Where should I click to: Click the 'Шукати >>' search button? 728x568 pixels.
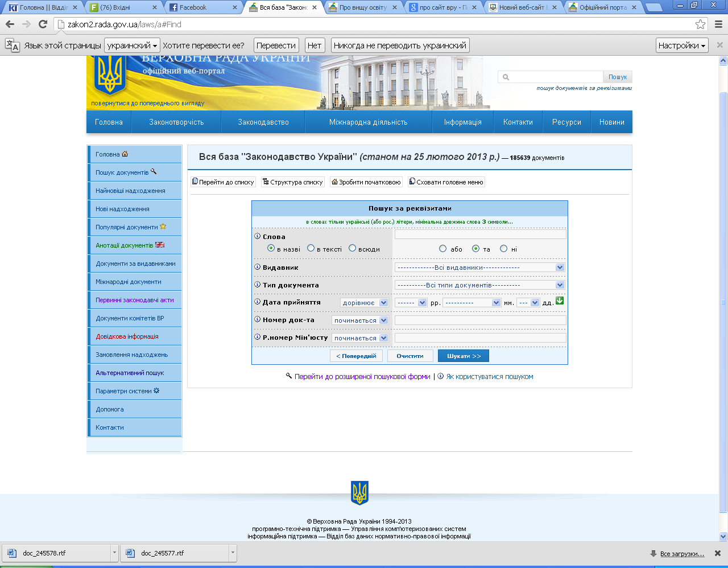pos(464,356)
